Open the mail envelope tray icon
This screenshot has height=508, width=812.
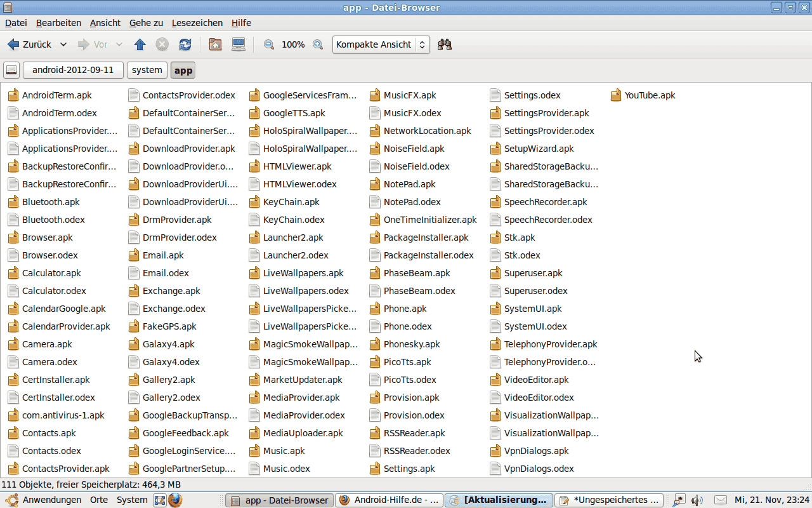(x=721, y=500)
